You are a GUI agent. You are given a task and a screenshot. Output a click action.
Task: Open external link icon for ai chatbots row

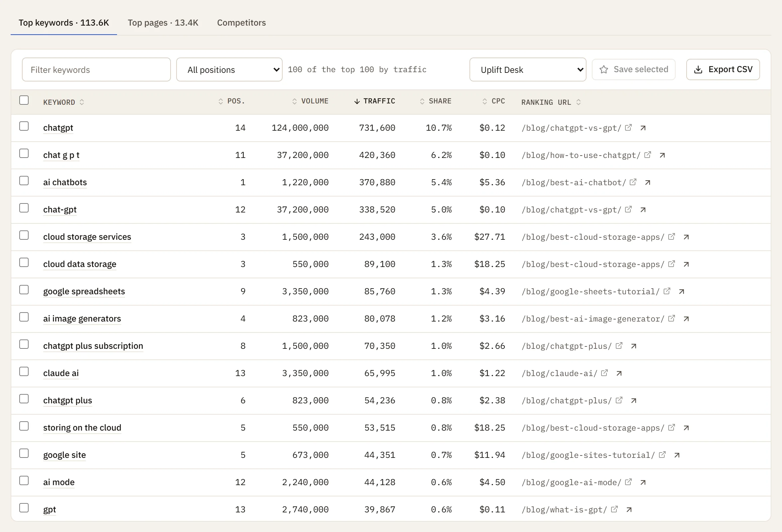pyautogui.click(x=633, y=182)
